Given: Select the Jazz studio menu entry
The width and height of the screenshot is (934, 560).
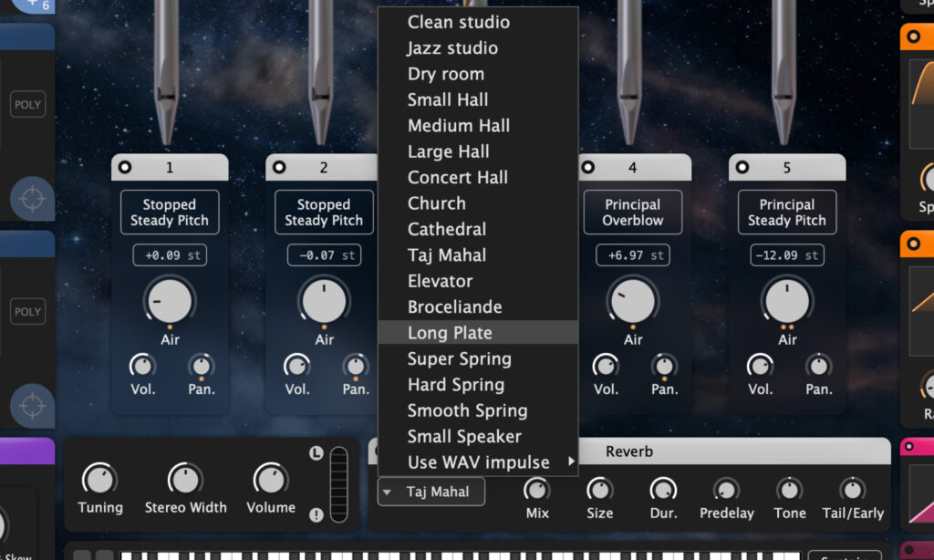Looking at the screenshot, I should 478,47.
